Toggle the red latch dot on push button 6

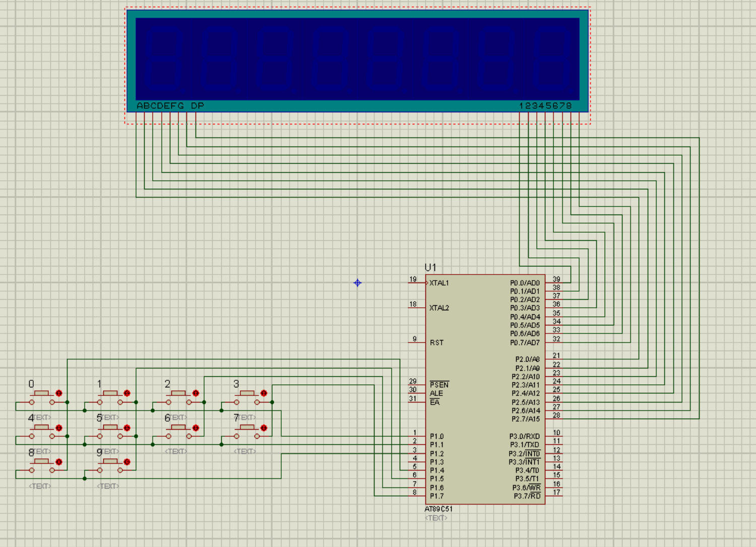pos(196,428)
